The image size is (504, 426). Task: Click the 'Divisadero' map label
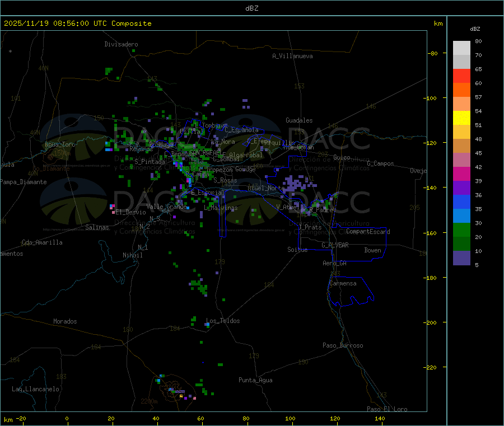(x=121, y=44)
